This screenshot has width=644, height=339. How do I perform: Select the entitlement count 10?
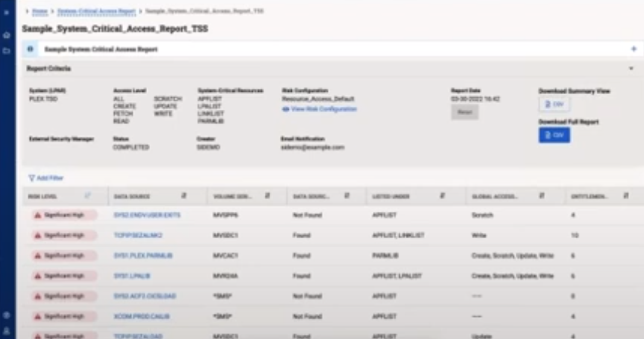[x=575, y=235]
